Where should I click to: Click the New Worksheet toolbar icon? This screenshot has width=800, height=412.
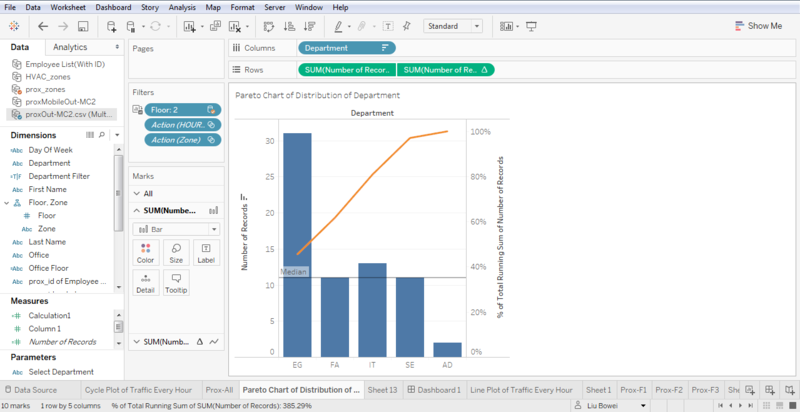(x=190, y=27)
